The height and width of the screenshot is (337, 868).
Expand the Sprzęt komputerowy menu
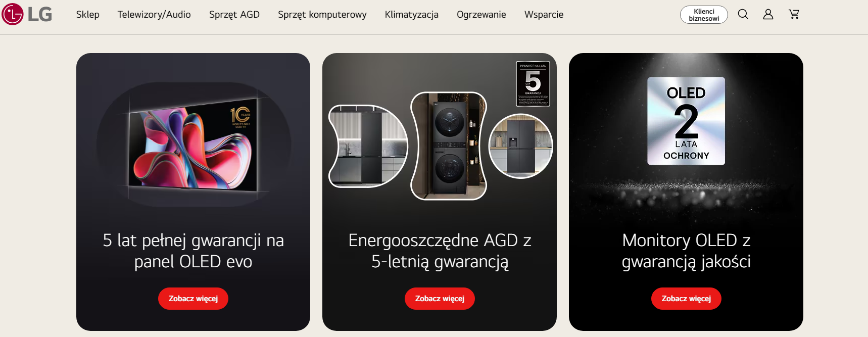(x=322, y=15)
